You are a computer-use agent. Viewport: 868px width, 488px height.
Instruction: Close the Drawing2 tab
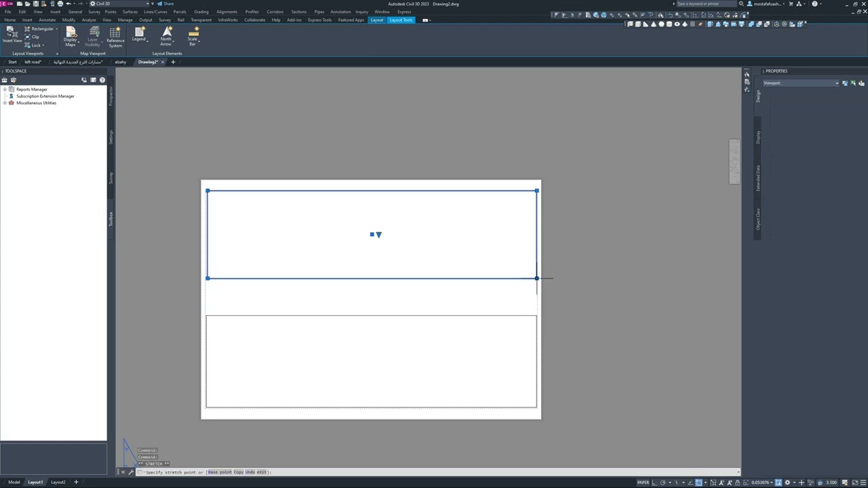163,62
